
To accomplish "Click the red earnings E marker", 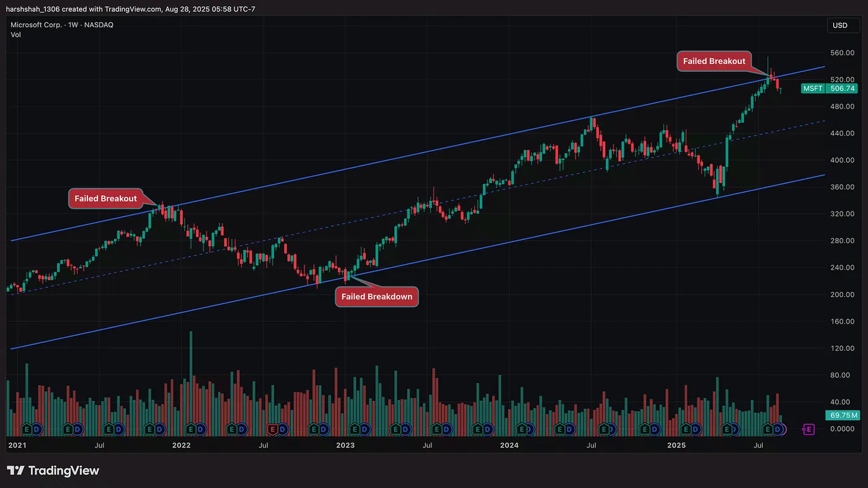I will [272, 428].
